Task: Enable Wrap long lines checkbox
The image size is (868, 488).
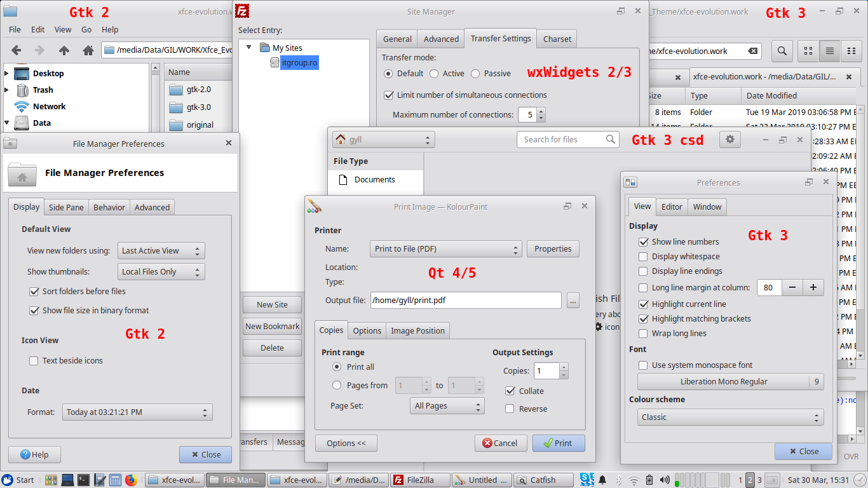Action: pyautogui.click(x=643, y=334)
